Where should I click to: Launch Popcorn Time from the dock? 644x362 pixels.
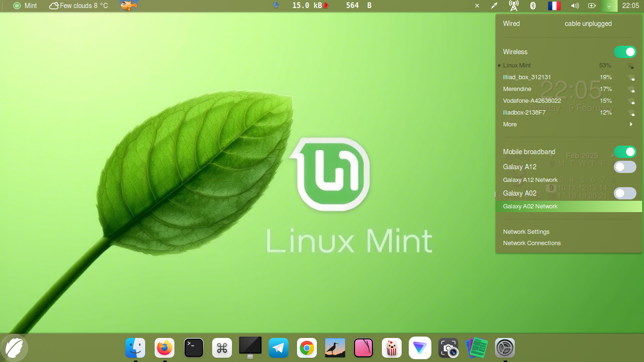[x=392, y=348]
